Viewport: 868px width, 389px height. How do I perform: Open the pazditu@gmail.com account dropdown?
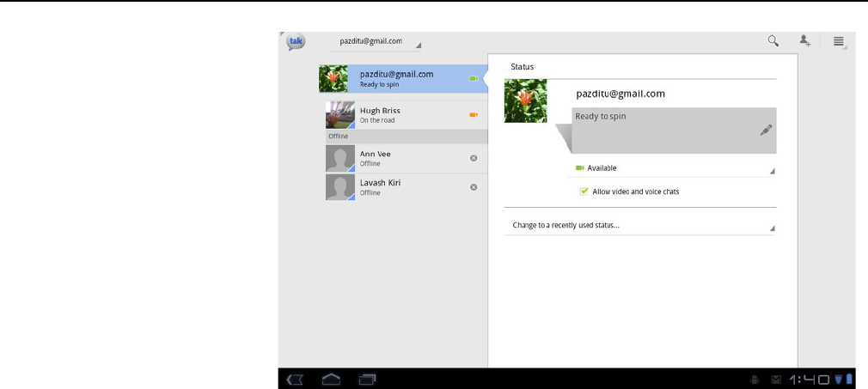[376, 42]
